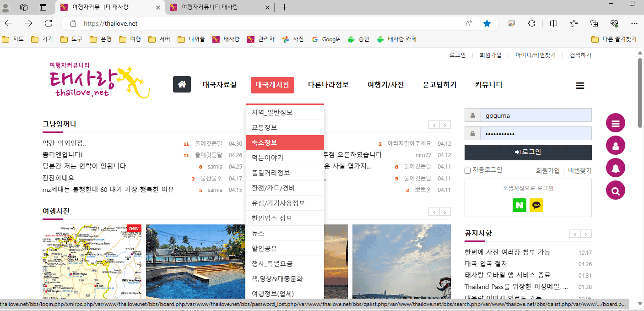Choose 환전/카드/경비 in the dropdown

point(284,188)
